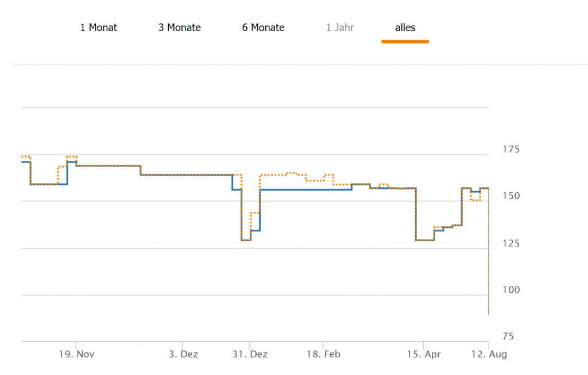This screenshot has height=375, width=588.
Task: Select the "12. Aug" date axis label
Action: [489, 354]
